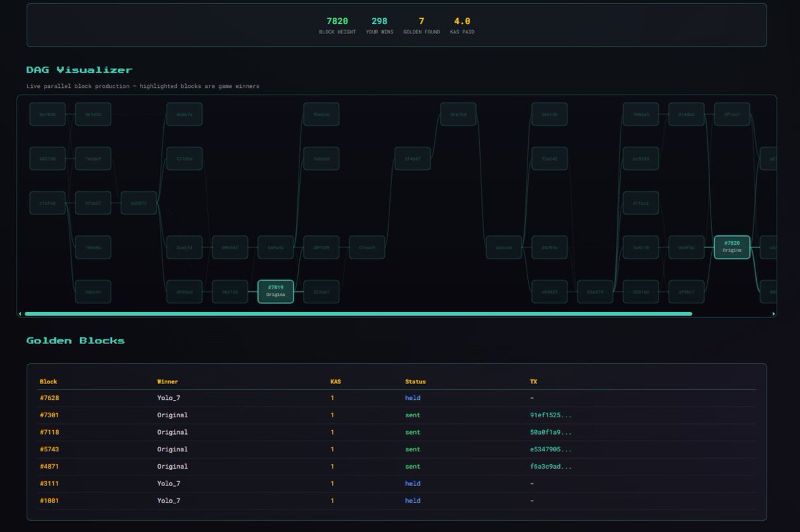This screenshot has width=800, height=532.
Task: Click the Status column header
Action: pos(415,381)
